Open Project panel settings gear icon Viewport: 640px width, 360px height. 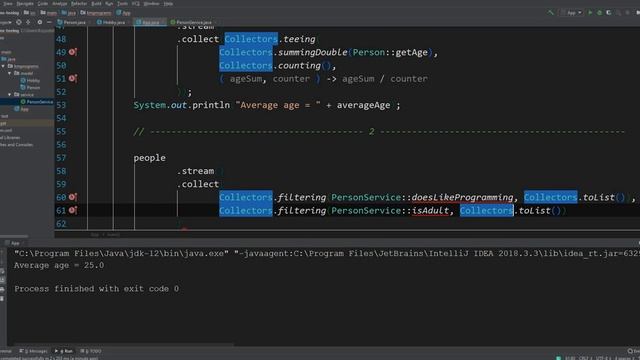pyautogui.click(x=40, y=22)
